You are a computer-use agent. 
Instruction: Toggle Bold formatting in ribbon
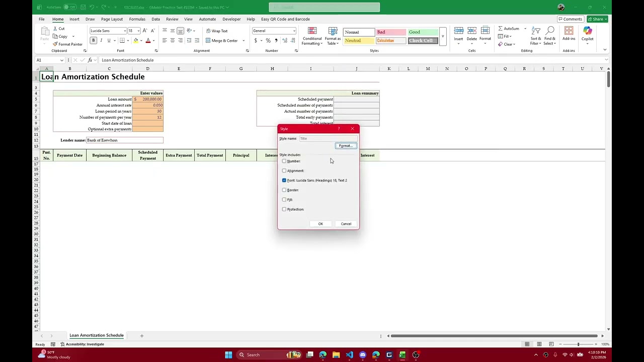click(93, 40)
